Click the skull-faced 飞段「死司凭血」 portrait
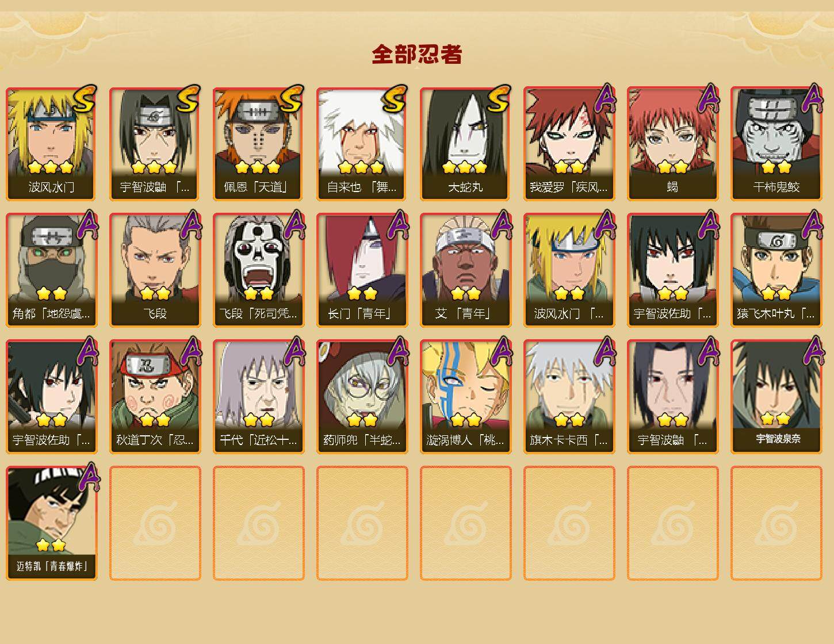834x644 pixels. (258, 259)
